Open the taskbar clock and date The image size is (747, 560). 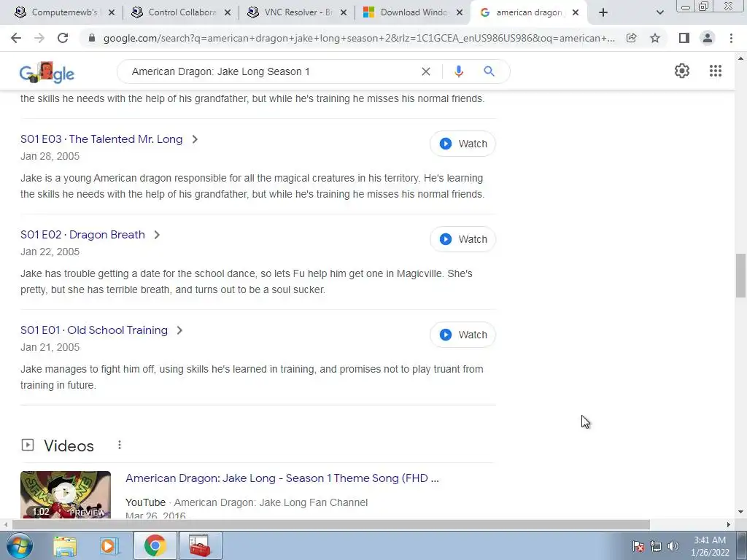point(710,546)
